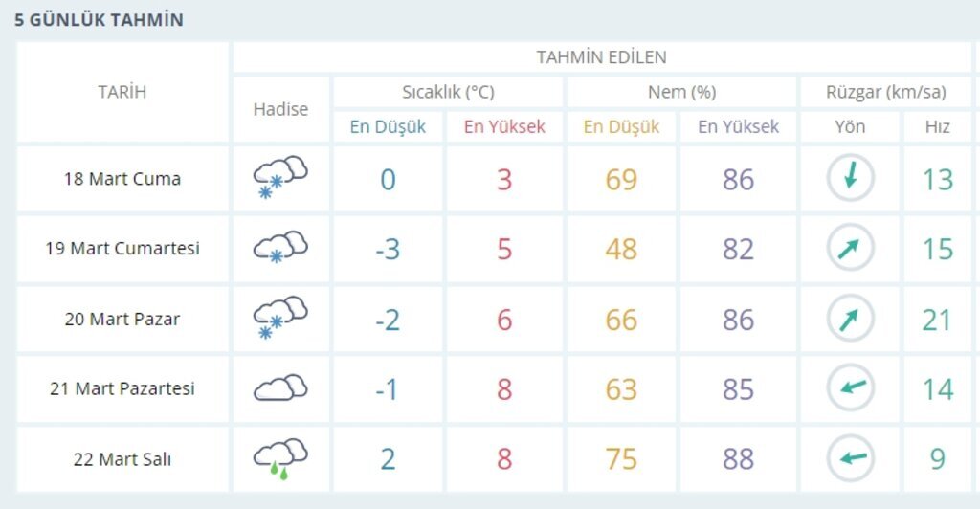The width and height of the screenshot is (980, 509).
Task: Click the 5 GÜNLÜK TAHMİN heading
Action: click(99, 20)
